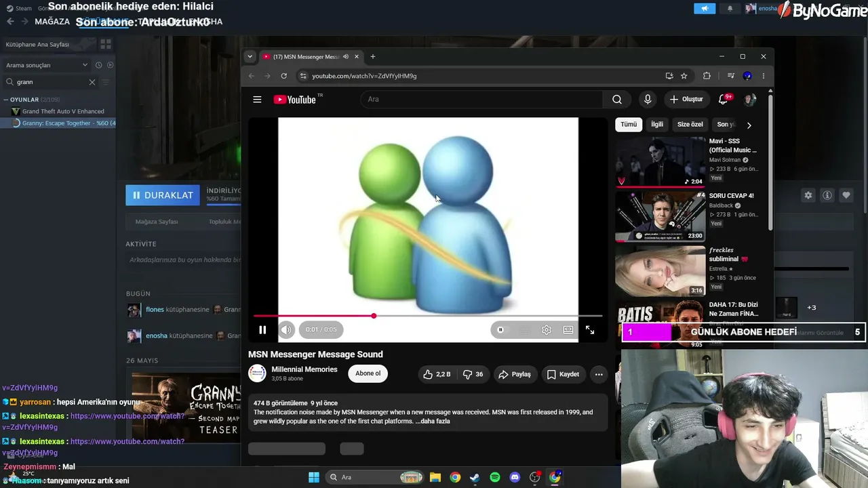This screenshot has height=488, width=868.
Task: Select the İlgili filter chip
Action: pyautogui.click(x=657, y=125)
